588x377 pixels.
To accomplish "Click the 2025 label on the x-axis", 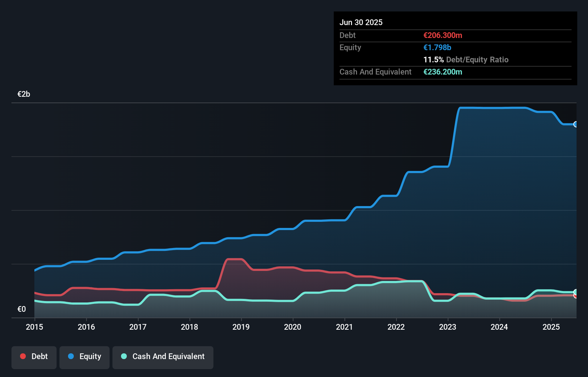I will (551, 327).
